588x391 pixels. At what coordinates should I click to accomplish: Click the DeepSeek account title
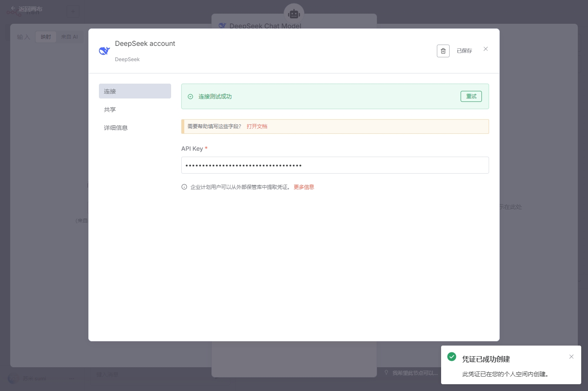point(145,43)
